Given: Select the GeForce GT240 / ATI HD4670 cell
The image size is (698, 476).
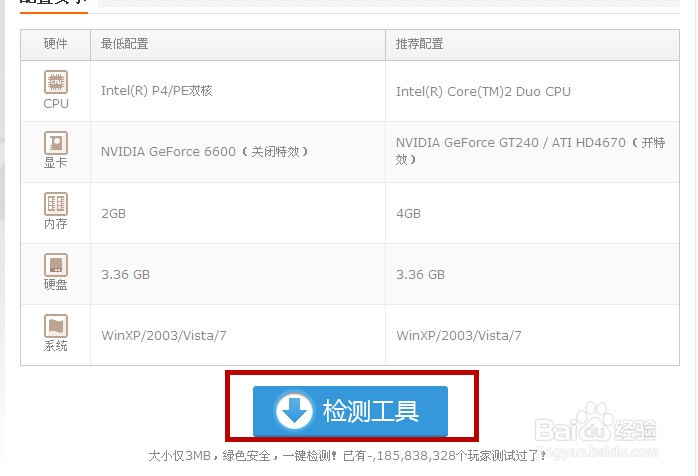Looking at the screenshot, I should pyautogui.click(x=532, y=152).
